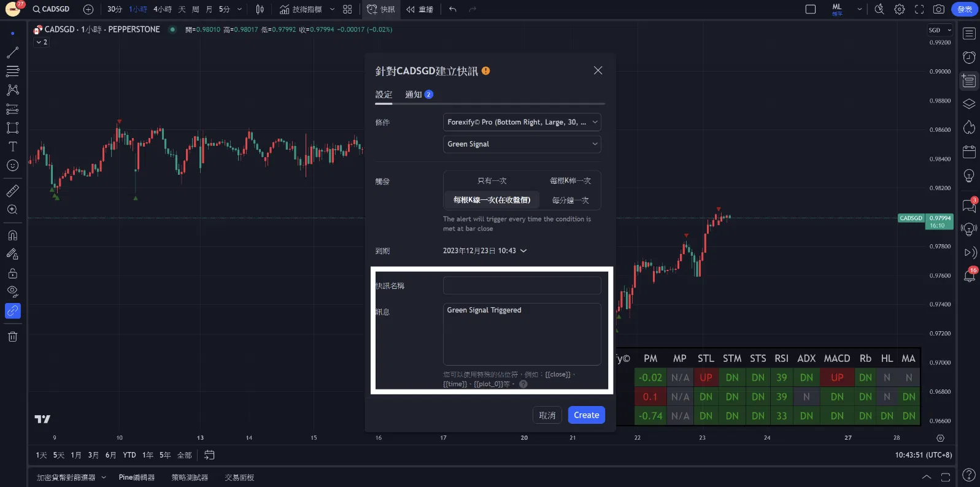Open the calendar icon in sidebar

coord(969,151)
